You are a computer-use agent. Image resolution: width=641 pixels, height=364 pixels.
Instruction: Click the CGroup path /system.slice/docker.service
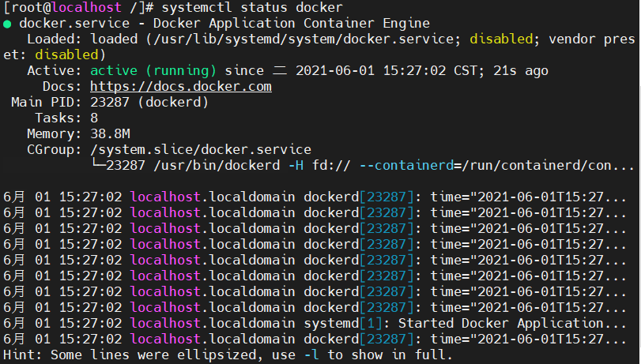coord(201,150)
